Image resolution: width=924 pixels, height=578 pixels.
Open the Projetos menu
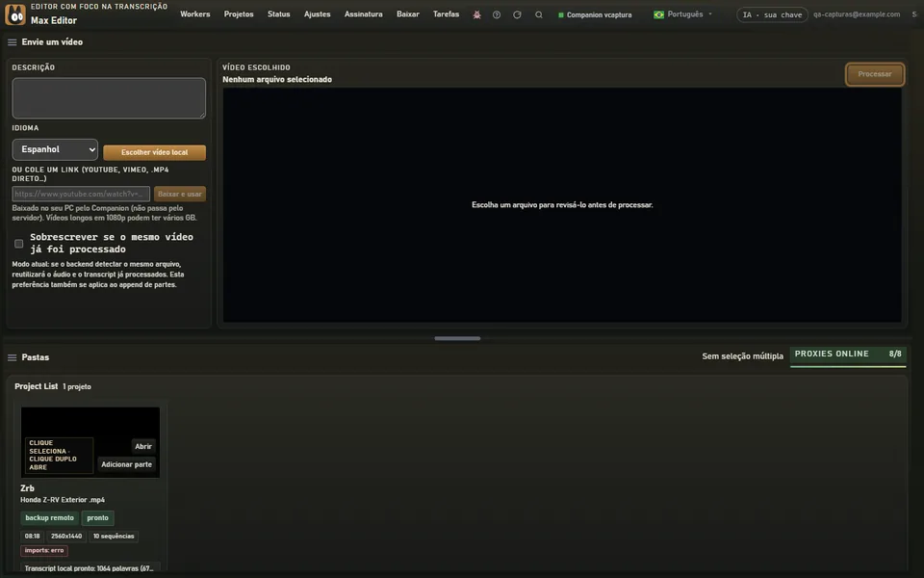point(239,14)
